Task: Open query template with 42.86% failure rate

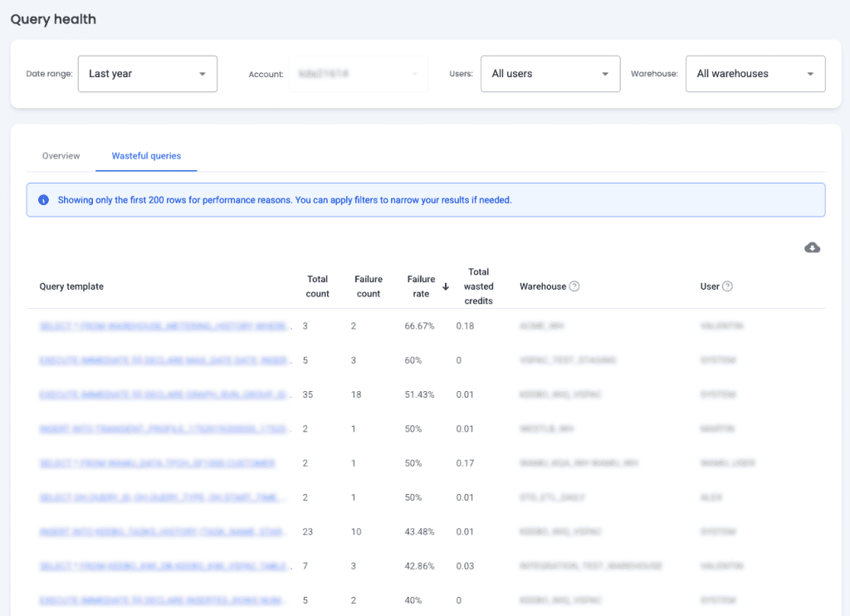Action: point(165,565)
